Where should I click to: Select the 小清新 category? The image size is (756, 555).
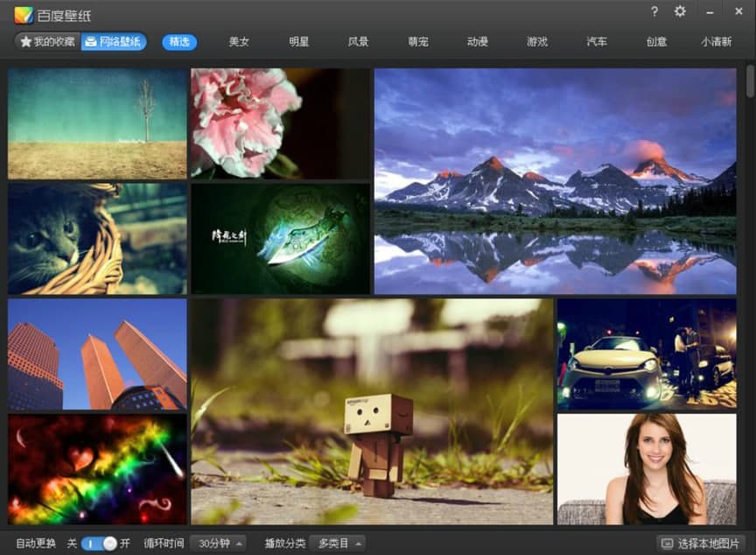(716, 42)
